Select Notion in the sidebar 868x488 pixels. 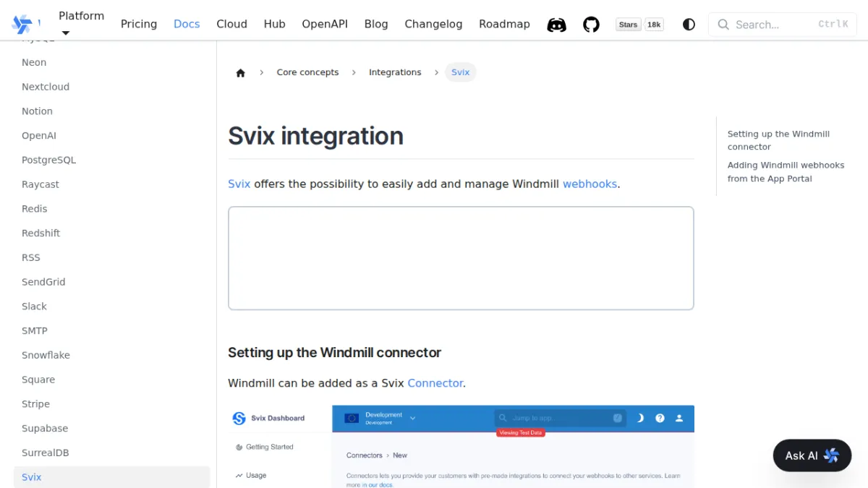click(37, 111)
